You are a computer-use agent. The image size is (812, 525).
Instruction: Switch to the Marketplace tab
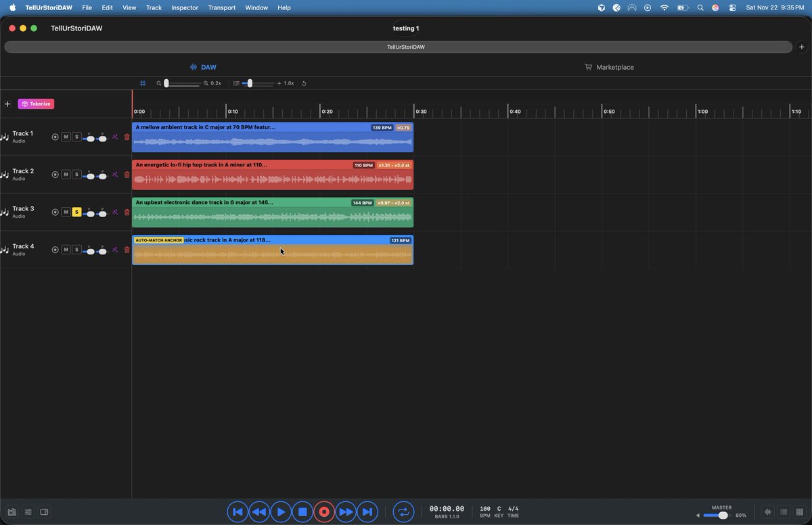coord(608,67)
